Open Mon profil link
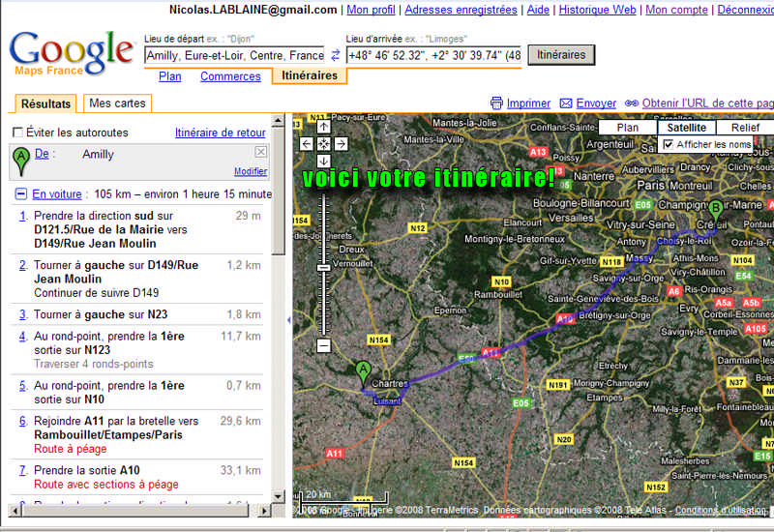774x532 pixels. (371, 10)
